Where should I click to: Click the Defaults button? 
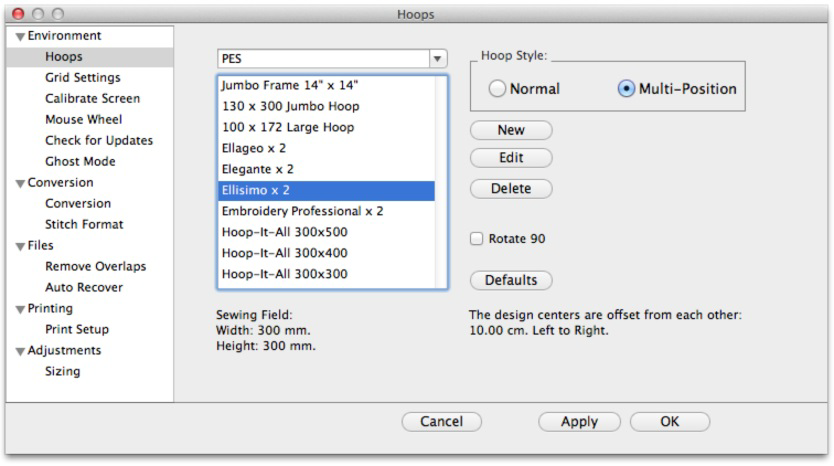point(511,280)
